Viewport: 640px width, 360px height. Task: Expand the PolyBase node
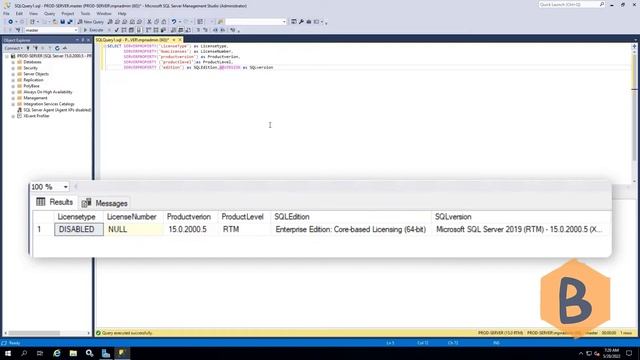13,86
